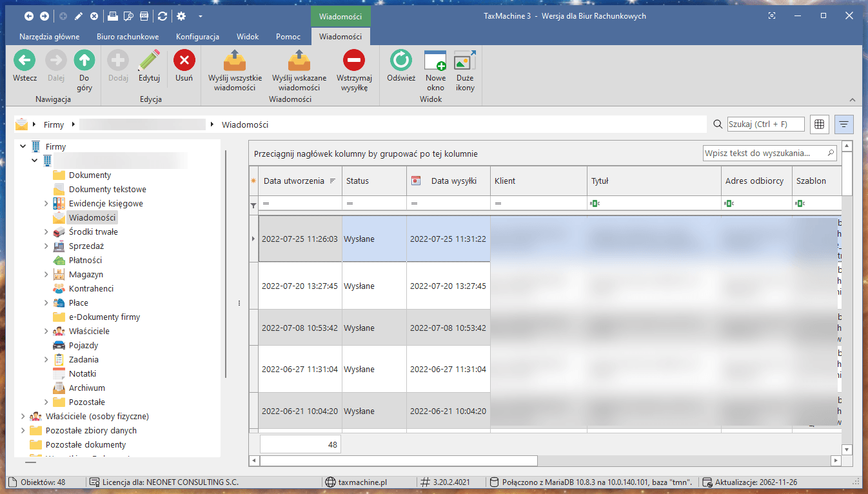Click the Do góry up arrow icon

point(84,61)
